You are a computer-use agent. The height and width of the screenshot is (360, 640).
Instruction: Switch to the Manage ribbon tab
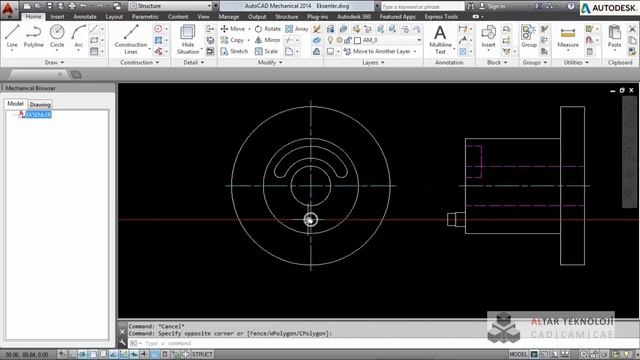point(229,17)
